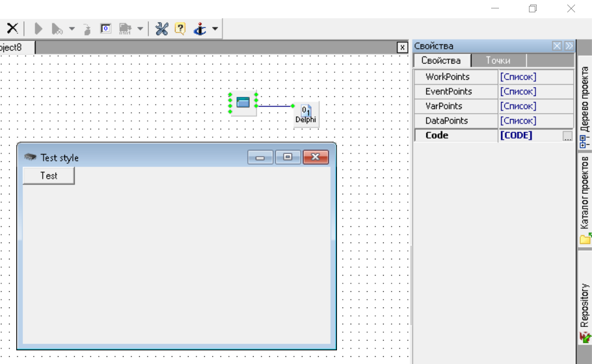Image resolution: width=592 pixels, height=364 pixels.
Task: Maximize the Test style form window
Action: 288,157
